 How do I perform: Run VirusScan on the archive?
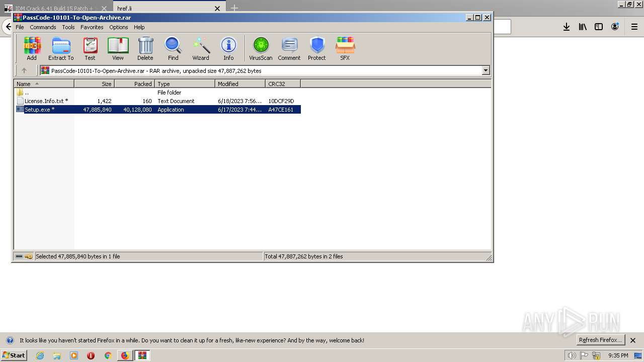pos(261,49)
